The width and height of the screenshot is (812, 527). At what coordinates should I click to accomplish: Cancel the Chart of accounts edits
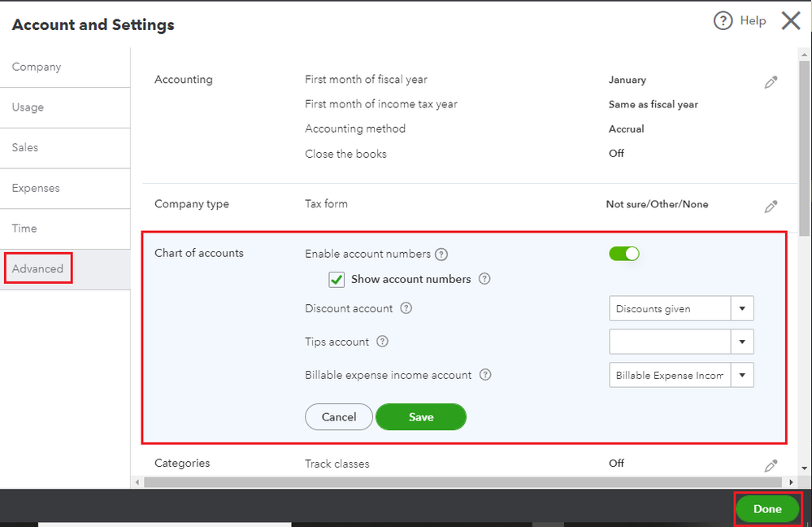(x=339, y=416)
